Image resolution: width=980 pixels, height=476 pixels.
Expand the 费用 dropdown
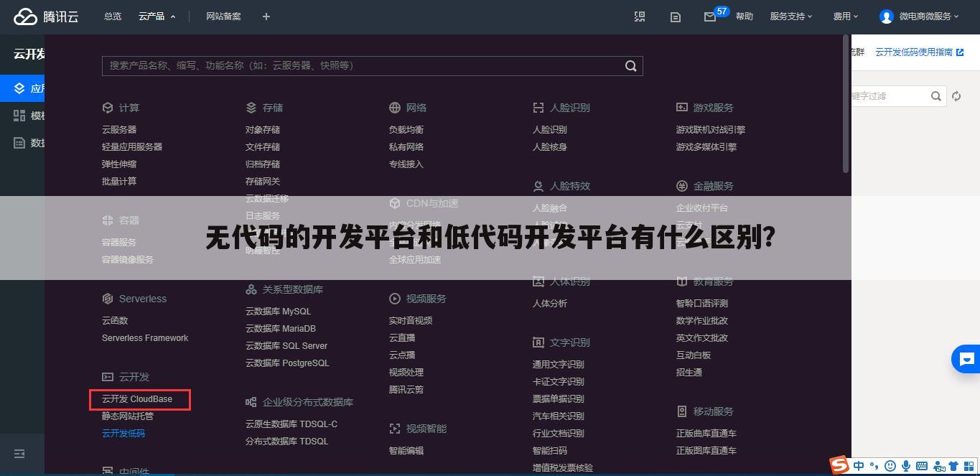point(846,16)
